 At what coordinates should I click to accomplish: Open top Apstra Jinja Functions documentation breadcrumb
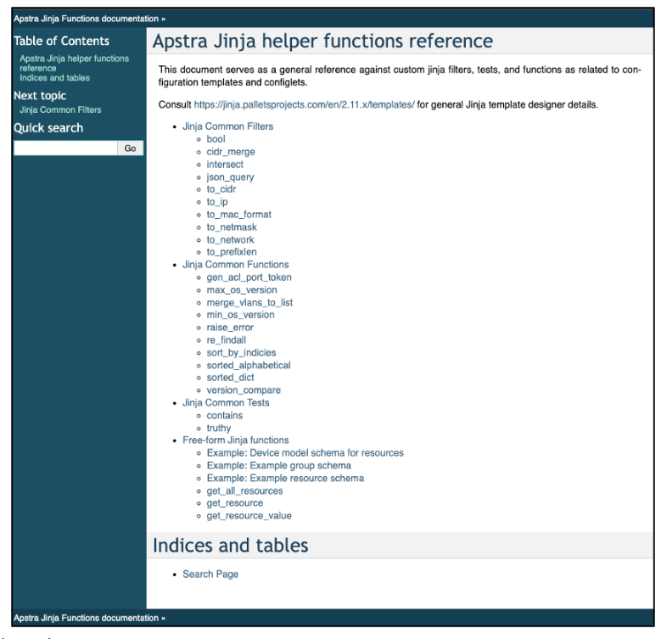click(x=87, y=19)
